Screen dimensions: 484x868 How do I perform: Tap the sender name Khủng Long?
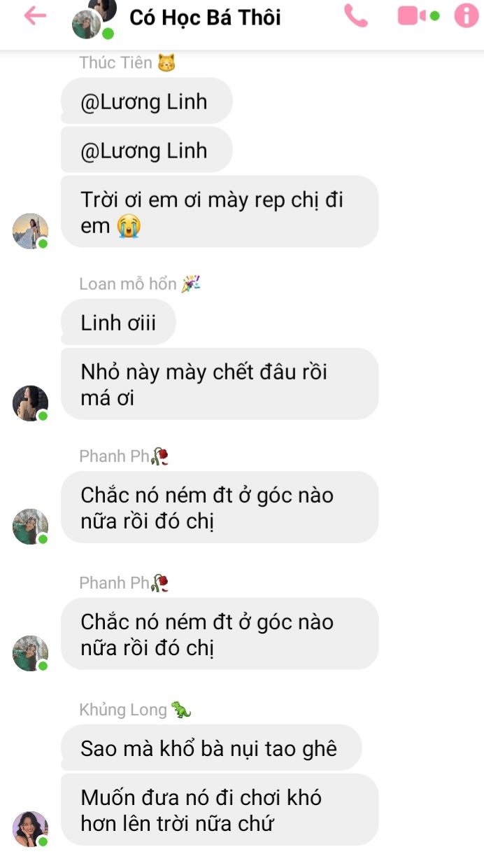coord(123,710)
